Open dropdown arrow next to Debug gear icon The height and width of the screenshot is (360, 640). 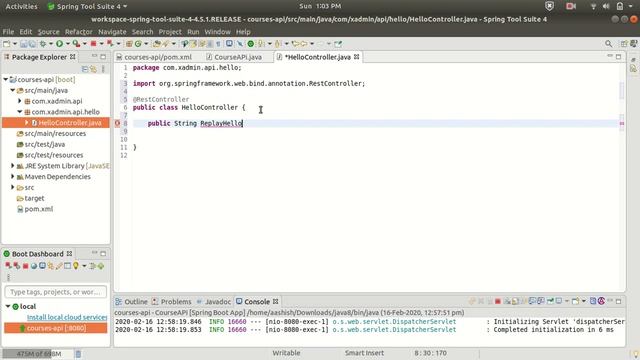coord(51,44)
